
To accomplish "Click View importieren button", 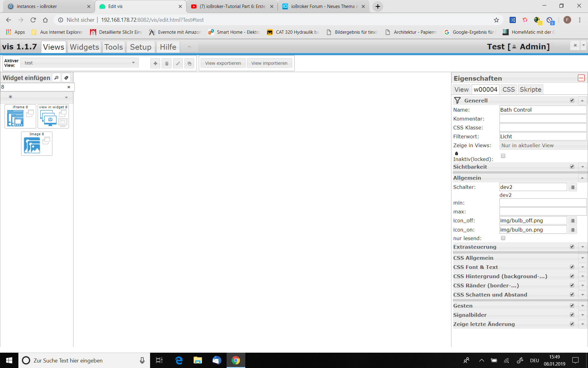I will click(269, 63).
